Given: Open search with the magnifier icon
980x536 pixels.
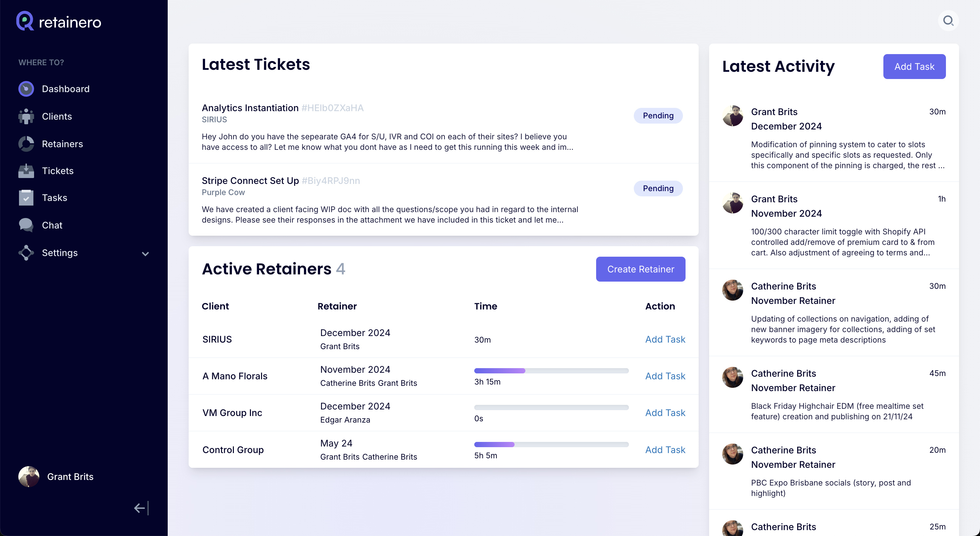Looking at the screenshot, I should [948, 21].
